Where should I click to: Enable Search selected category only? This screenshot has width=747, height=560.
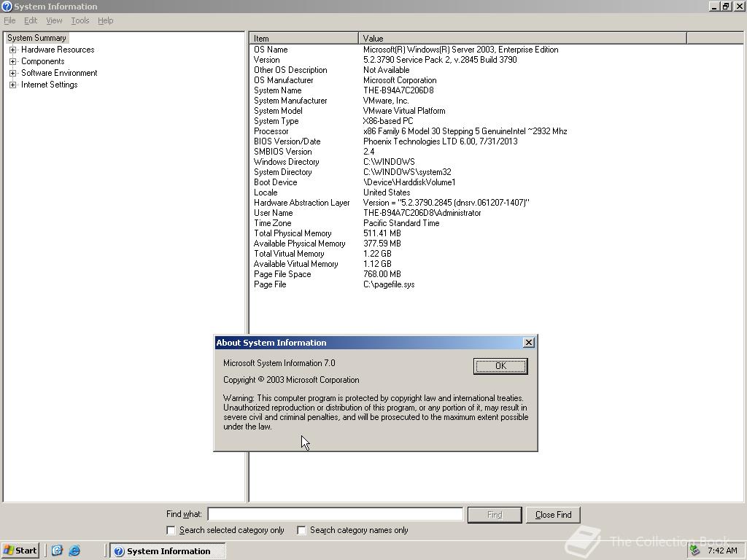171,530
